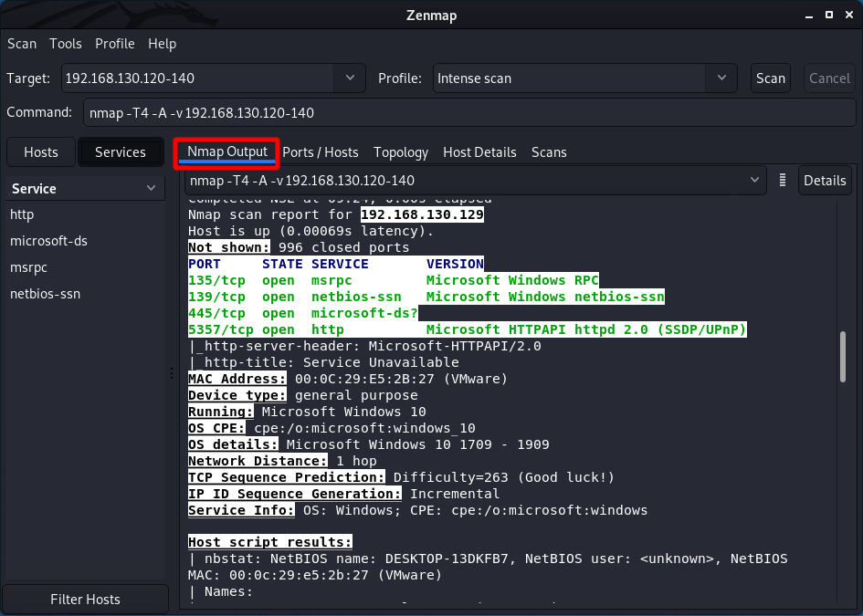
Task: Expand the Profile dropdown arrow
Action: click(x=721, y=78)
